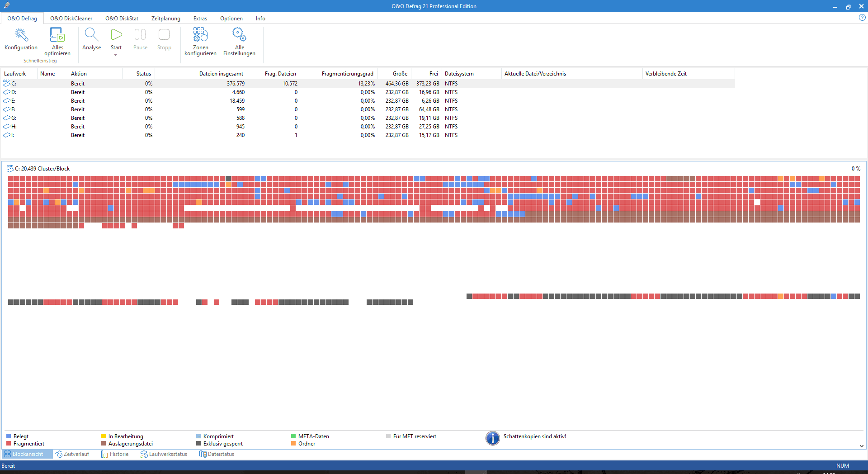The height and width of the screenshot is (474, 868).
Task: Switch to the Dateistatus view tab
Action: click(217, 454)
